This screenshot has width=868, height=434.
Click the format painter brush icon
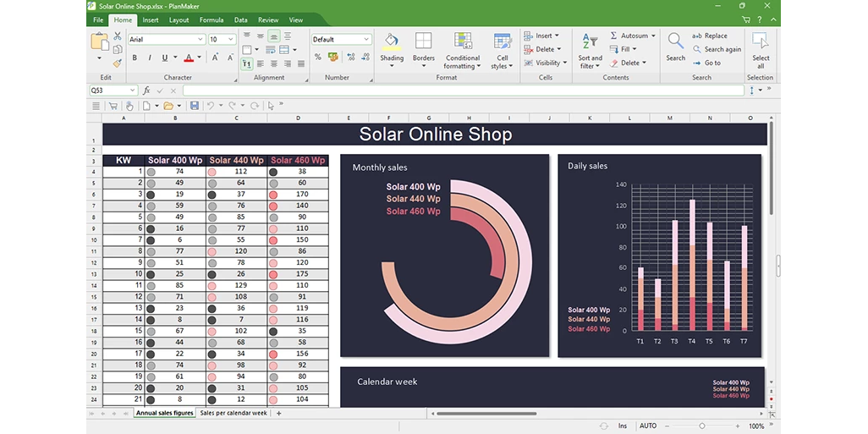118,63
